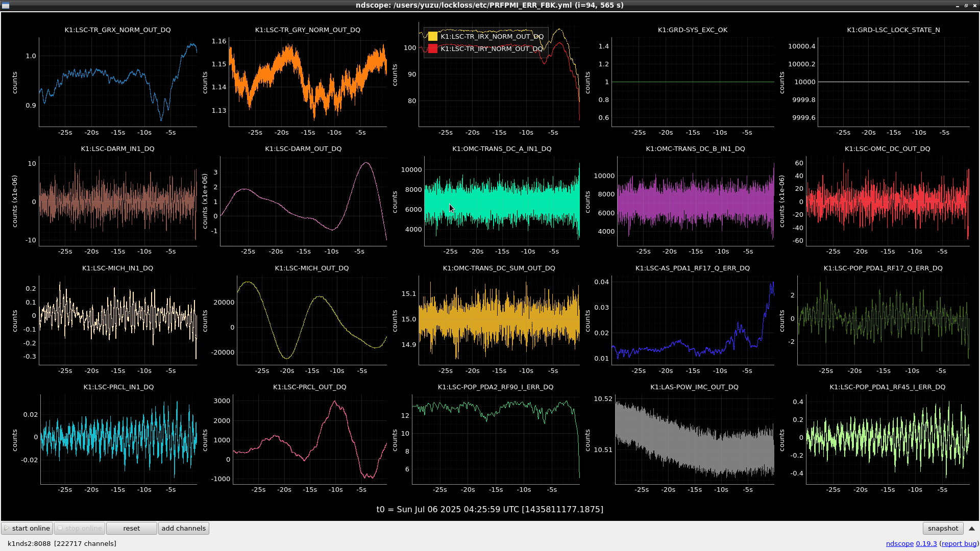The image size is (980, 551).
Task: Click the restore window icon in title bar
Action: click(966, 6)
